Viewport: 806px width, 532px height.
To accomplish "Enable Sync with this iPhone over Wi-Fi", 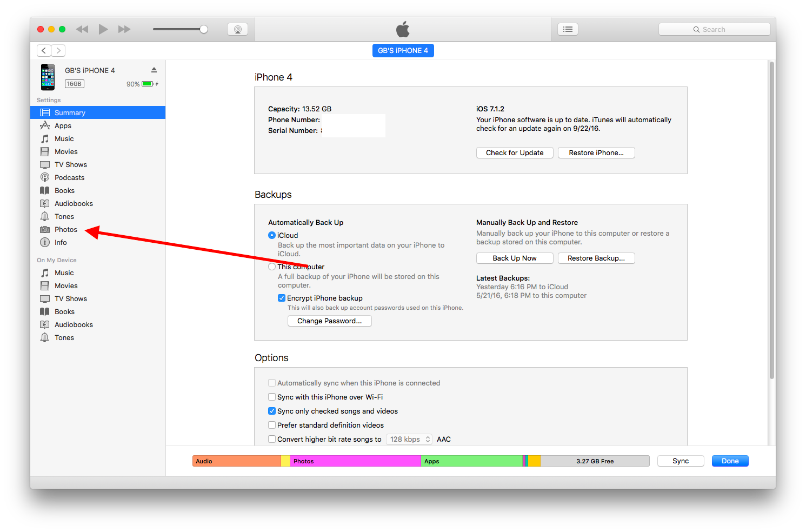I will [272, 397].
